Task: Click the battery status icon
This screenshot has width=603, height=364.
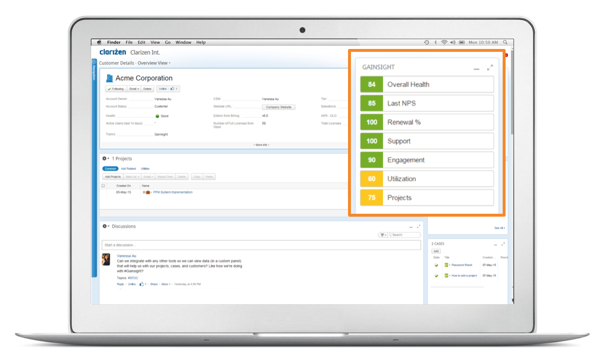Action: click(x=462, y=43)
